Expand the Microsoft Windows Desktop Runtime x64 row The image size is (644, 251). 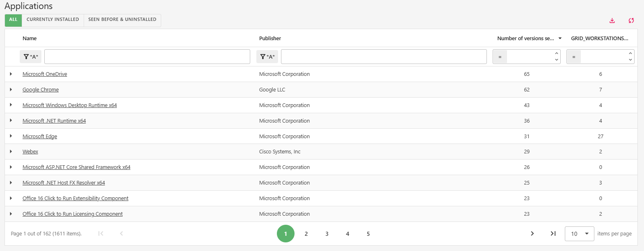(11, 105)
